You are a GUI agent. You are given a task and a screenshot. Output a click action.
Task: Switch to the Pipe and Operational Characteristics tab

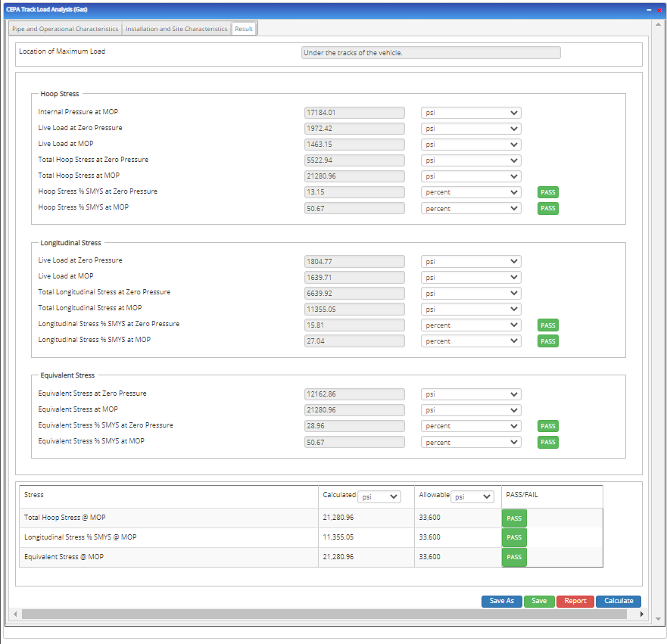coord(64,29)
